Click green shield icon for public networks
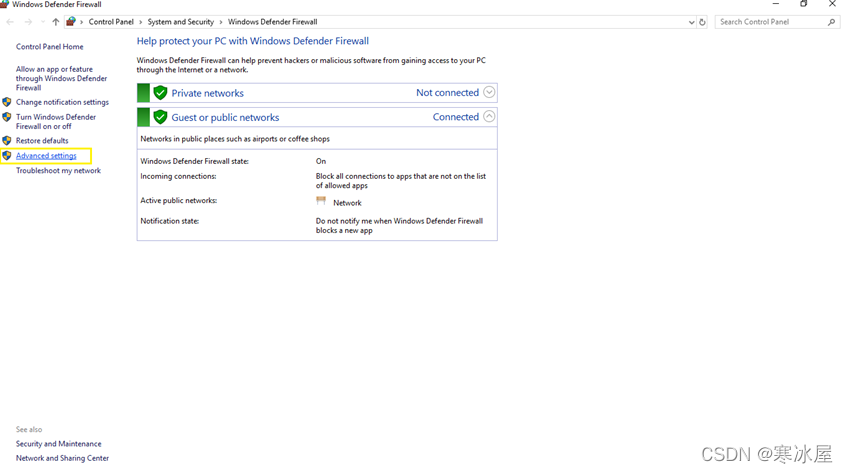This screenshot has width=848, height=473. [160, 117]
